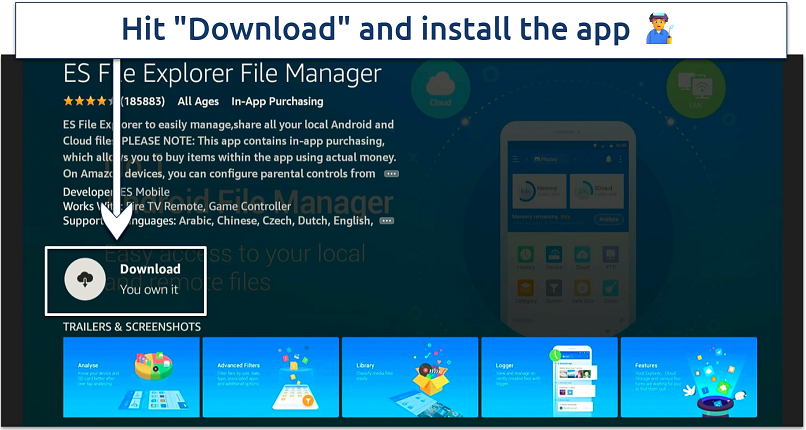Image resolution: width=806 pixels, height=430 pixels.
Task: Expand the app description ellipsis
Action: click(392, 174)
